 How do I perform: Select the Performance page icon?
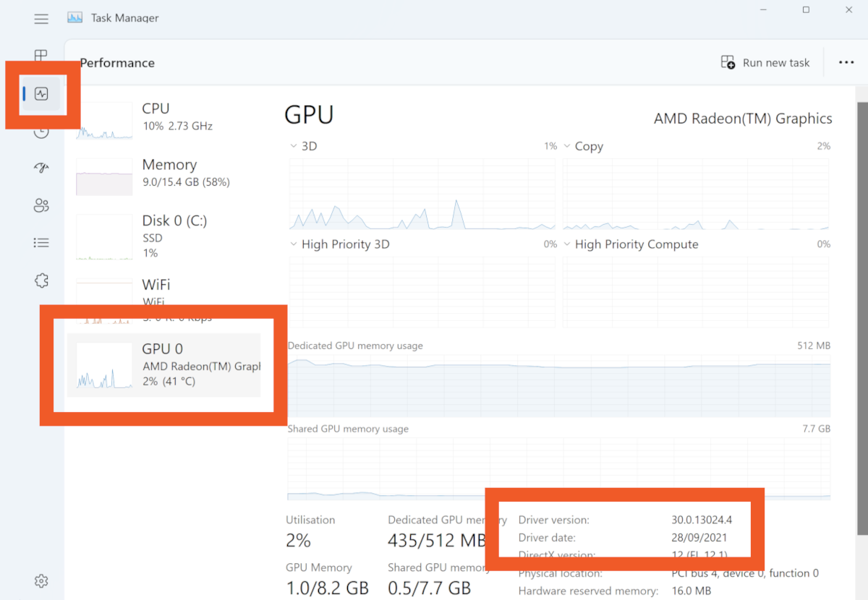click(41, 94)
